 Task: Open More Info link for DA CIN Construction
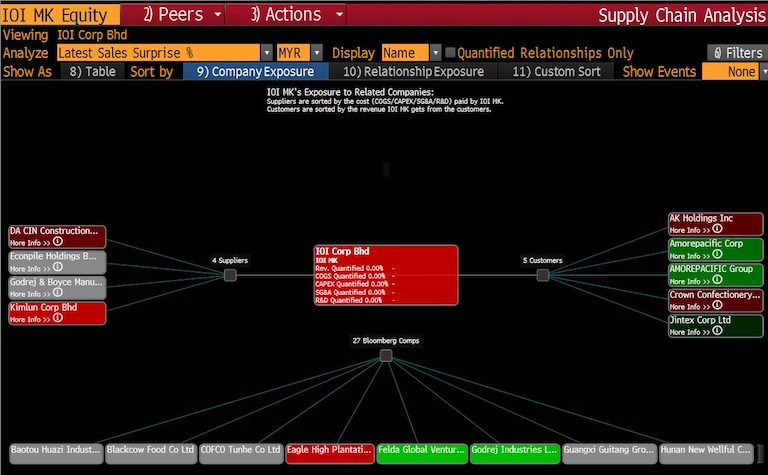point(30,243)
